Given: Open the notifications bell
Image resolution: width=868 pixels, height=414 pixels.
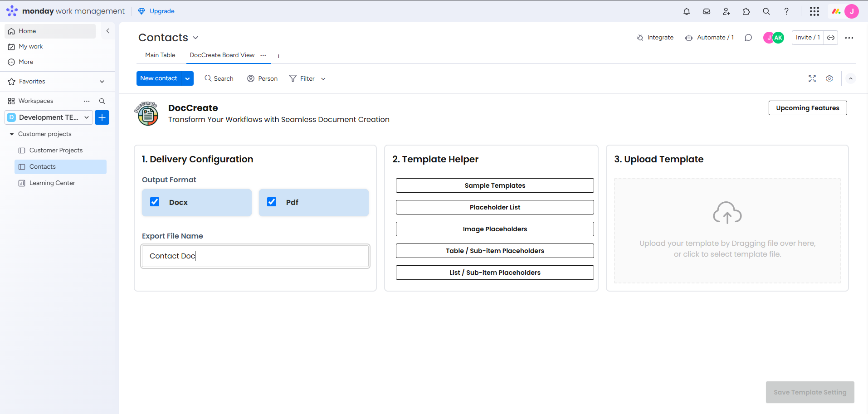Looking at the screenshot, I should point(687,11).
